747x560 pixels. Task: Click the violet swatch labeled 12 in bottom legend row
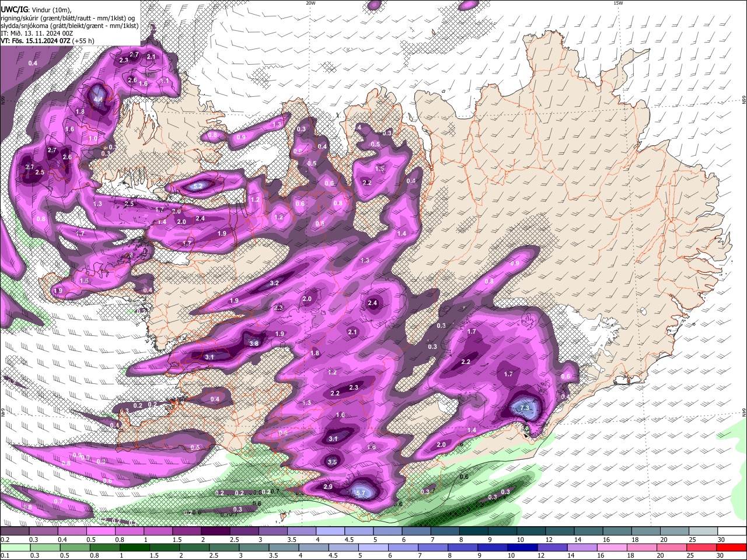coord(552,548)
